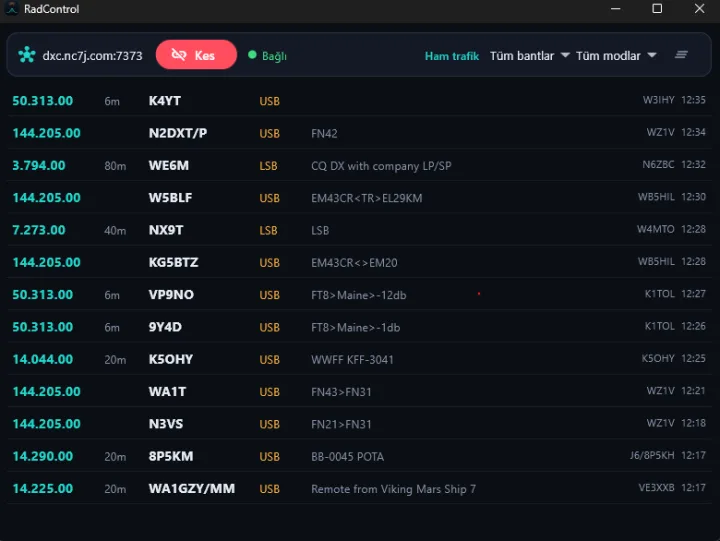Select the NX9T callsign
This screenshot has height=541, width=720.
166,230
